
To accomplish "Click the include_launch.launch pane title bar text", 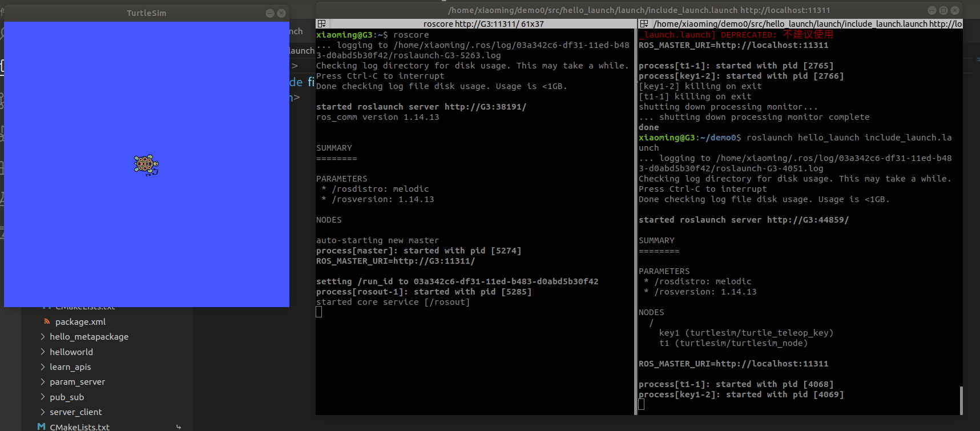I will 808,24.
